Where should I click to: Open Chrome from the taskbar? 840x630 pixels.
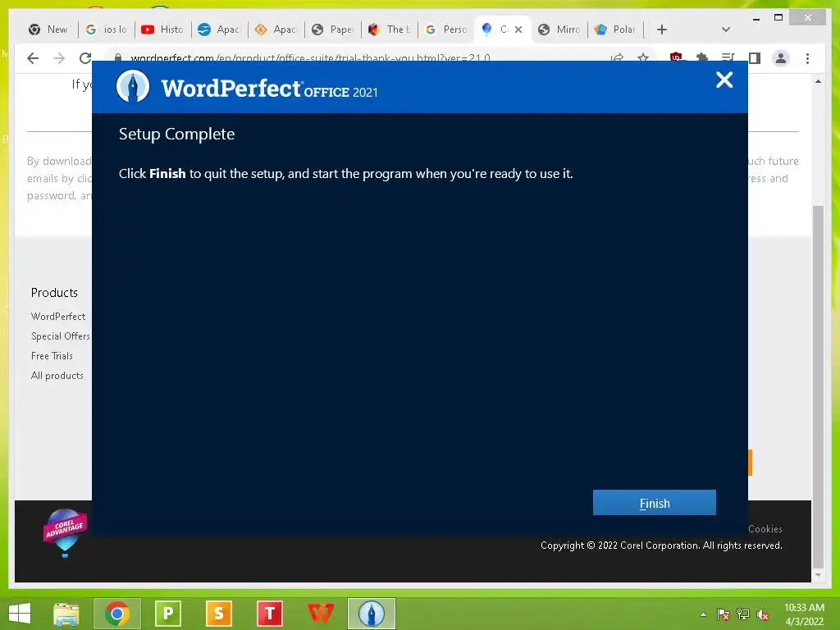(x=117, y=614)
